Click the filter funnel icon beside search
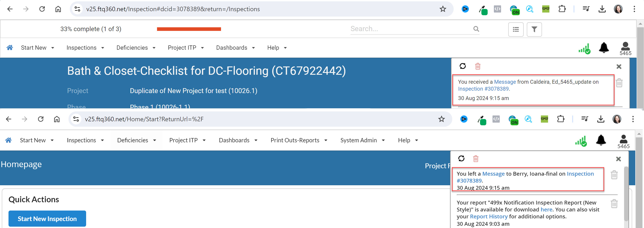 click(534, 30)
